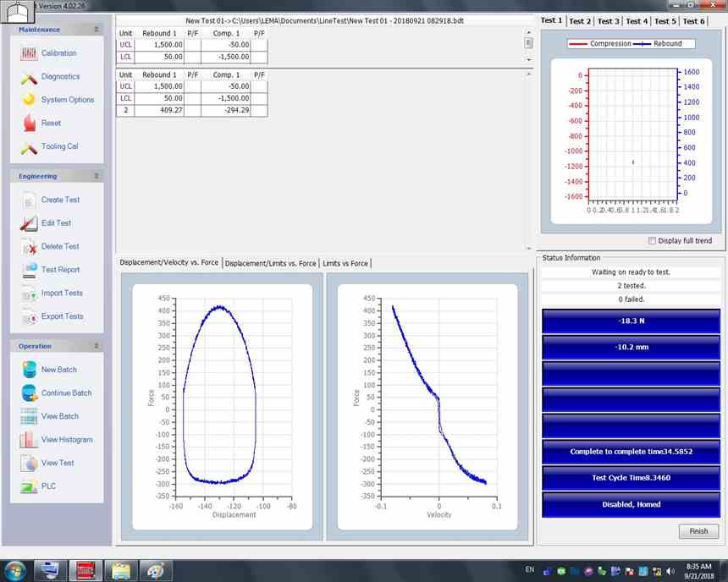Open the PLC panel
This screenshot has height=582, width=728.
46,486
